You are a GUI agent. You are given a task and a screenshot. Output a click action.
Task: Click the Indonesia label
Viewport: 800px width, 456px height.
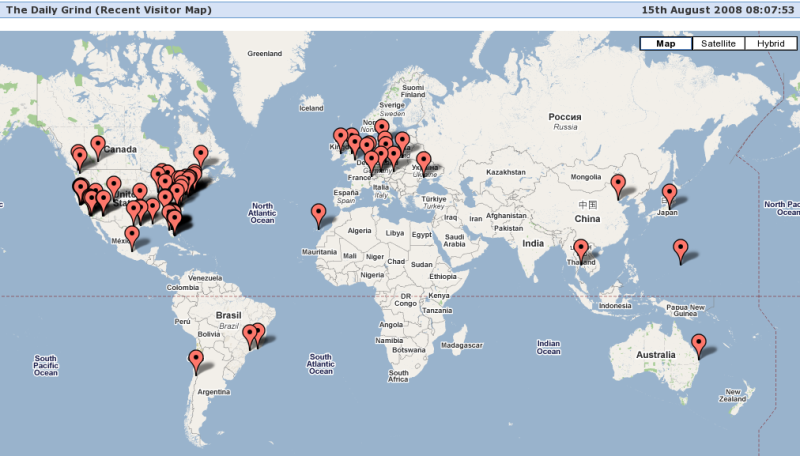point(615,306)
